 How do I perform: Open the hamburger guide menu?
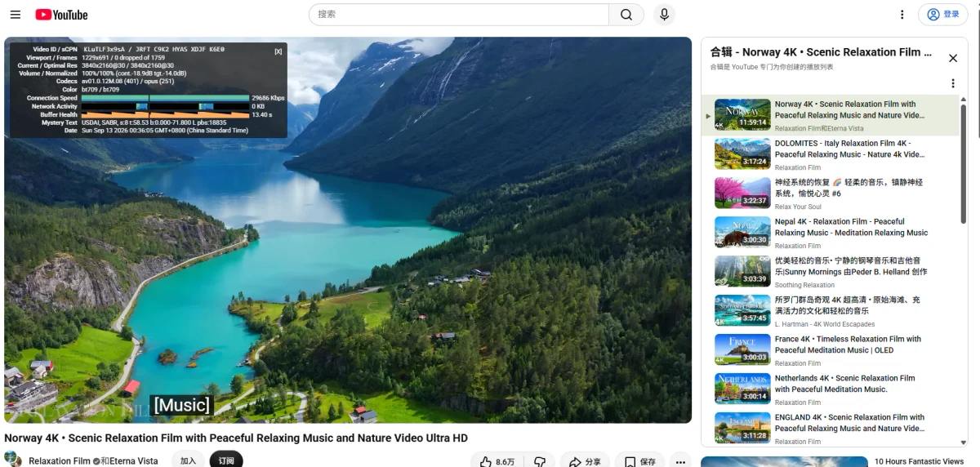point(16,15)
